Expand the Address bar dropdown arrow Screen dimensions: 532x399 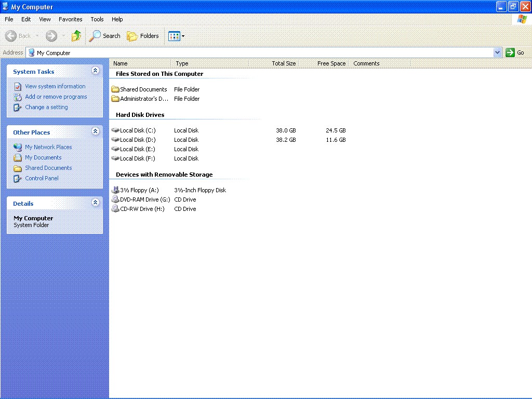[497, 52]
